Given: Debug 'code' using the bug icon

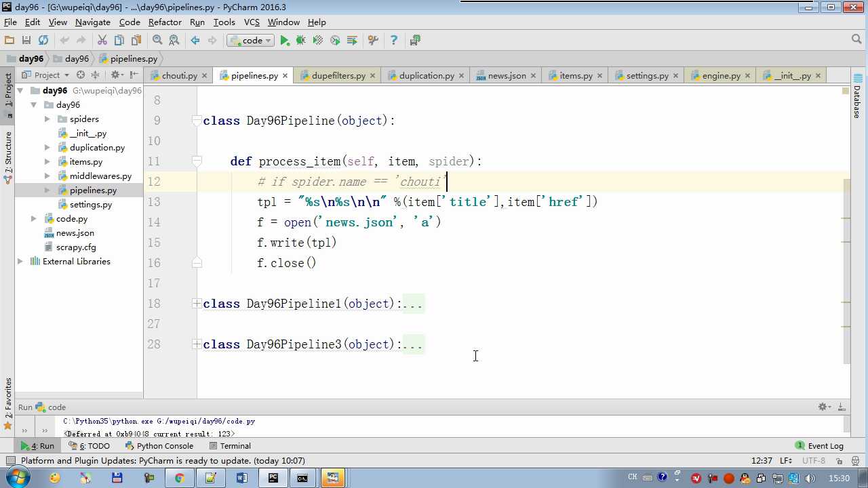Looking at the screenshot, I should (x=301, y=41).
